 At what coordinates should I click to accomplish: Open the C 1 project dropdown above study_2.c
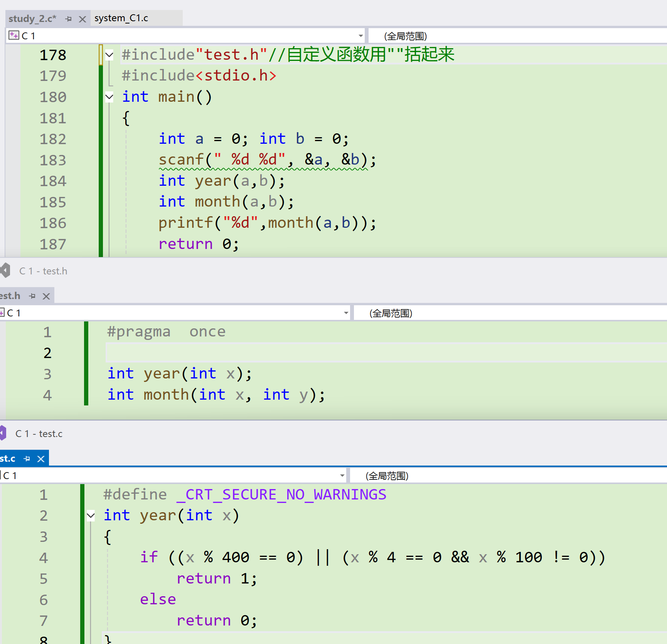[360, 36]
